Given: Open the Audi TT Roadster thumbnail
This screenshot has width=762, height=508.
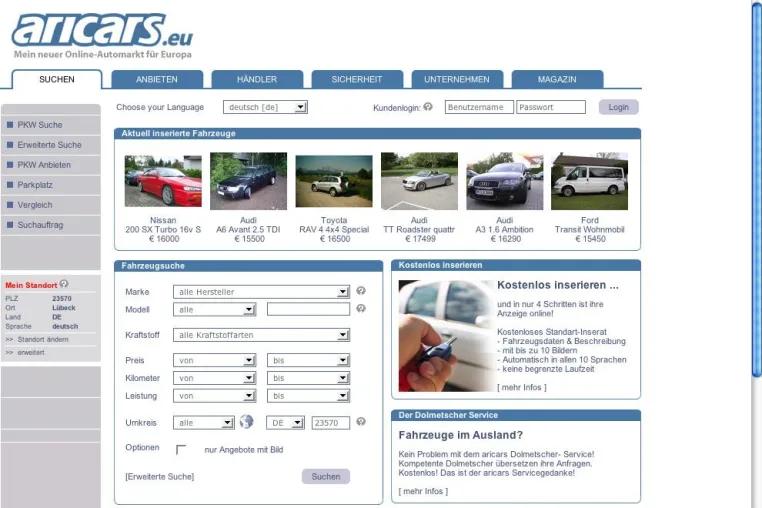Looking at the screenshot, I should point(419,181).
